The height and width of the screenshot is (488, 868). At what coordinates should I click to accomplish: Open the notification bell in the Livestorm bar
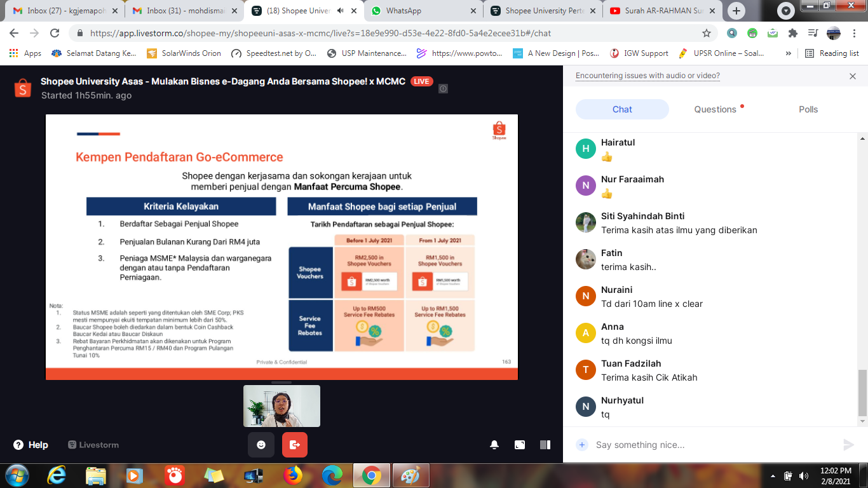coord(494,445)
